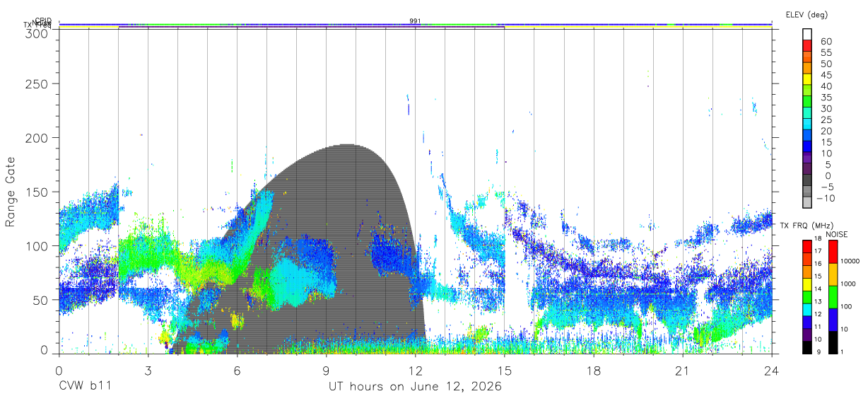
Task: Click the '21' tick on the UT hours axis
Action: [x=683, y=370]
